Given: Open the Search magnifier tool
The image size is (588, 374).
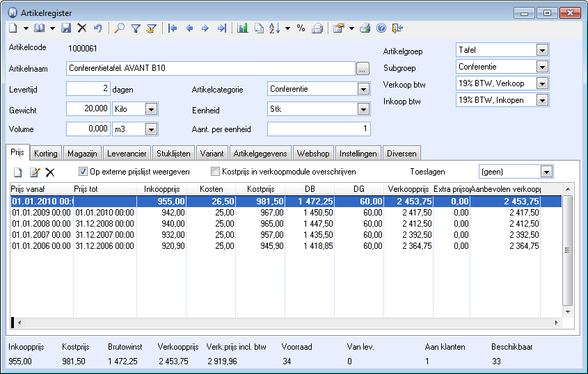Looking at the screenshot, I should [120, 29].
